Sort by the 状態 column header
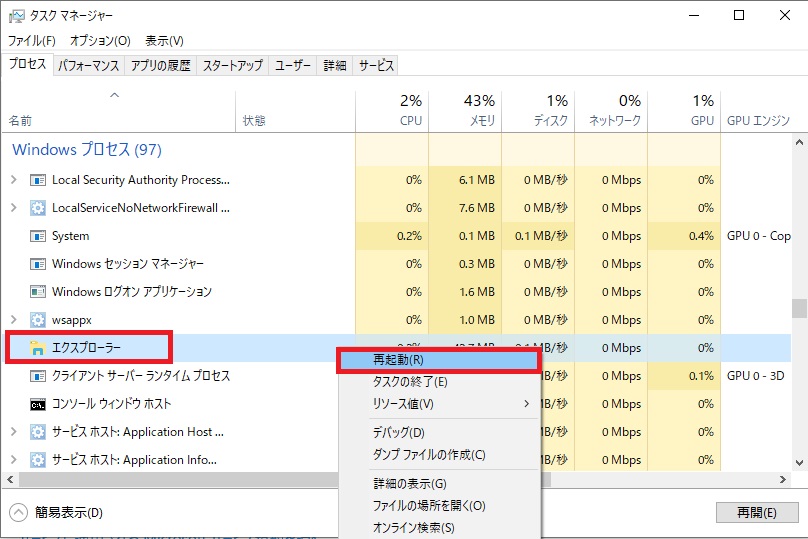Image resolution: width=808 pixels, height=539 pixels. [x=295, y=111]
